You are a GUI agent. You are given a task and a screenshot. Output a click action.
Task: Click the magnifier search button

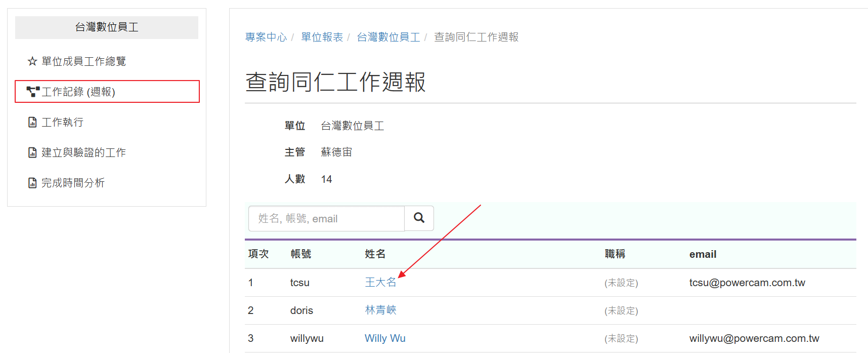pos(419,218)
